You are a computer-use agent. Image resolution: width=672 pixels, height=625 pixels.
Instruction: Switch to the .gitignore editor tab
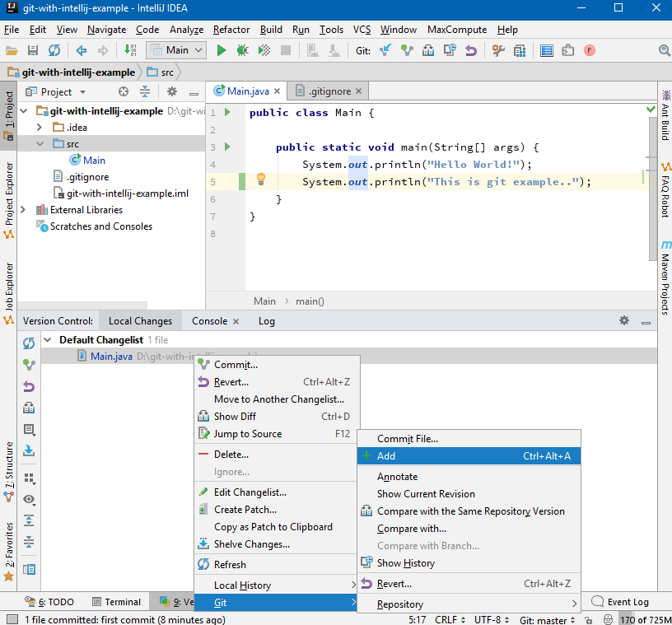click(329, 91)
